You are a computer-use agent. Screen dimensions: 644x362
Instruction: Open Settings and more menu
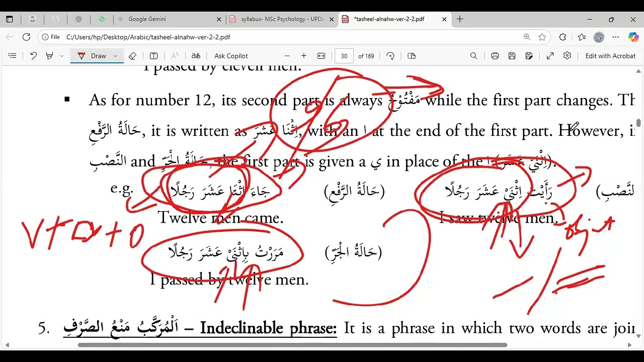coord(616,37)
